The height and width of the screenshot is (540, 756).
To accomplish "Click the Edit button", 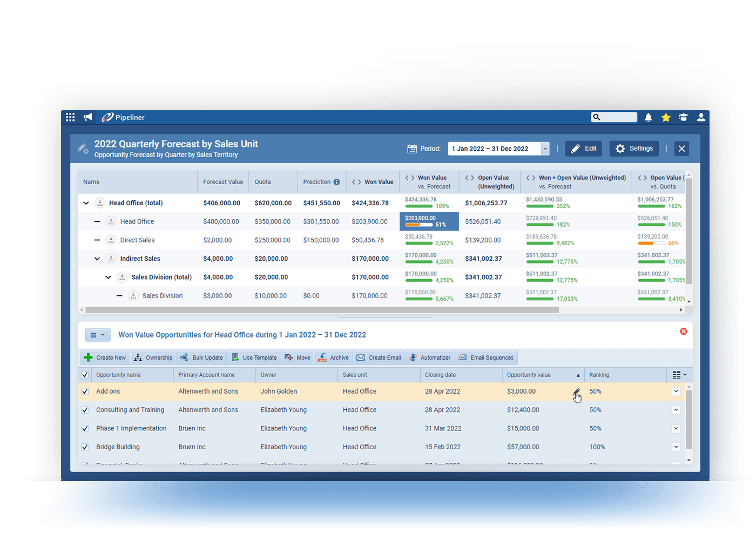I will (x=583, y=148).
